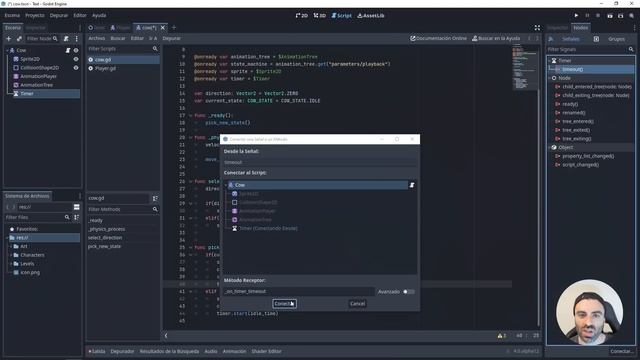Open Documentación Online link

point(438,38)
